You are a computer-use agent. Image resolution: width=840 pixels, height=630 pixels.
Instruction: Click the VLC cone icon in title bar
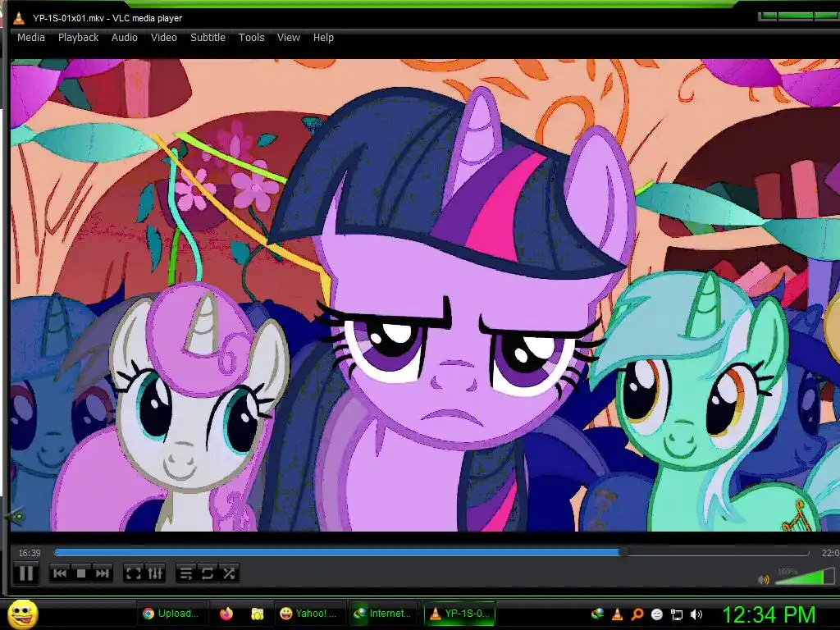(20, 18)
